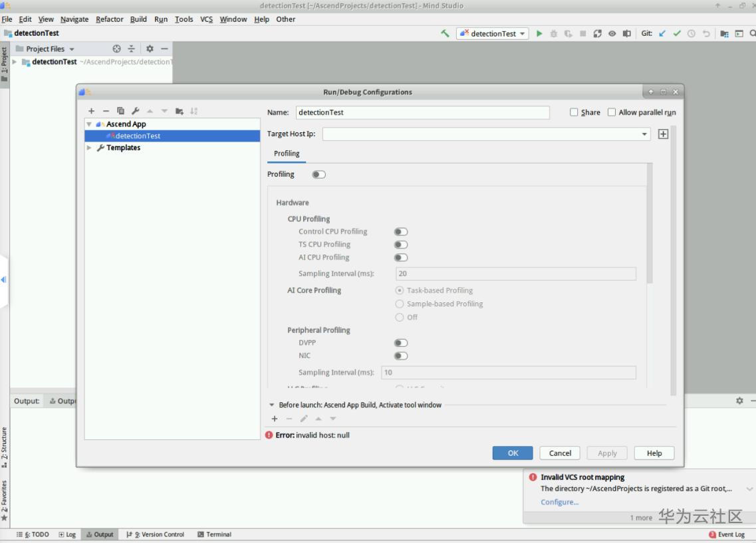Select Sample-based Profiling radio button
This screenshot has height=543, width=756.
(x=399, y=304)
